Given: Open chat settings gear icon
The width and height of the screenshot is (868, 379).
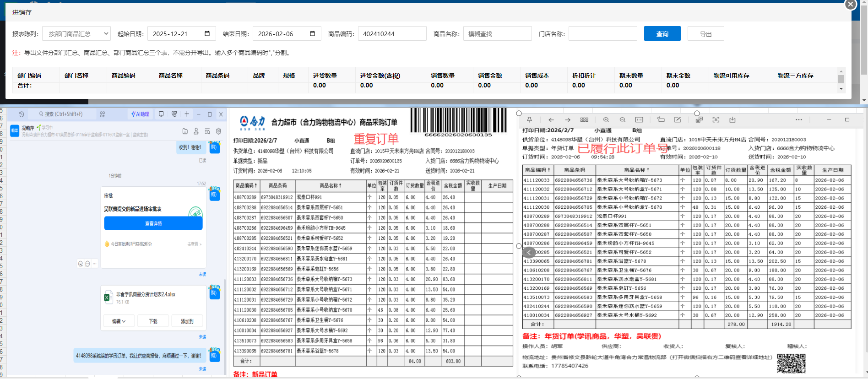Looking at the screenshot, I should [218, 131].
